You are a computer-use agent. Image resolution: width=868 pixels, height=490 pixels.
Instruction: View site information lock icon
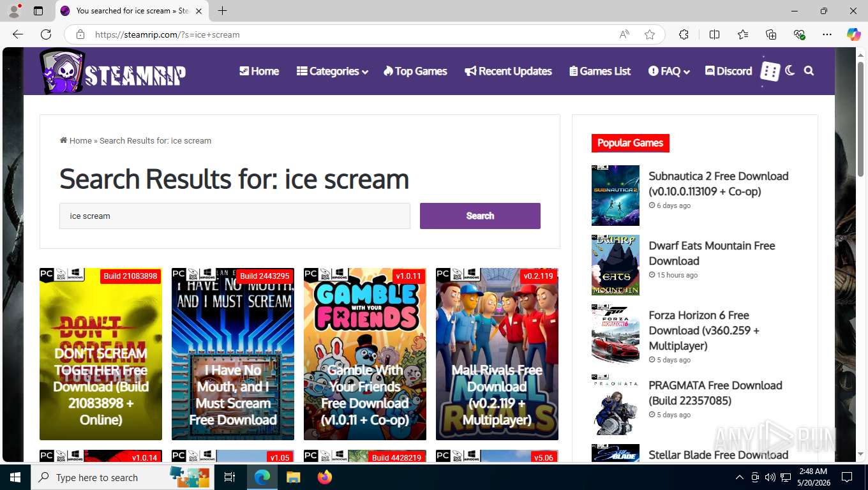click(80, 34)
